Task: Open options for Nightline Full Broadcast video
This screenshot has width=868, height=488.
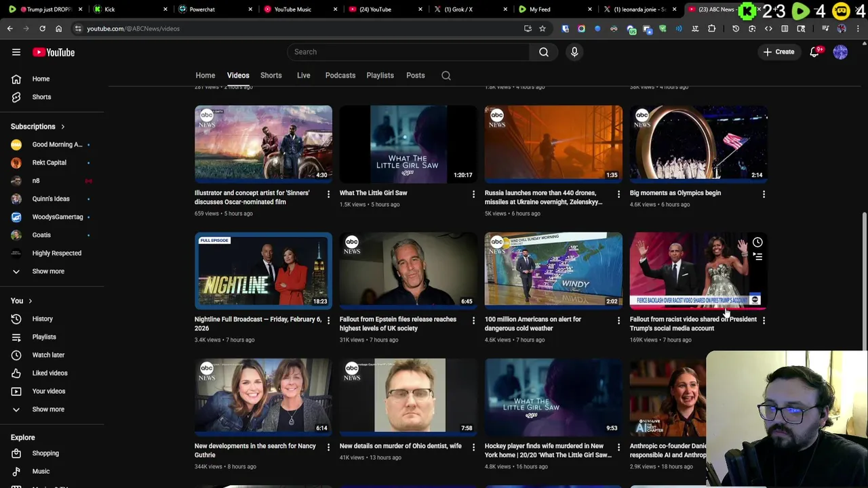Action: (328, 321)
